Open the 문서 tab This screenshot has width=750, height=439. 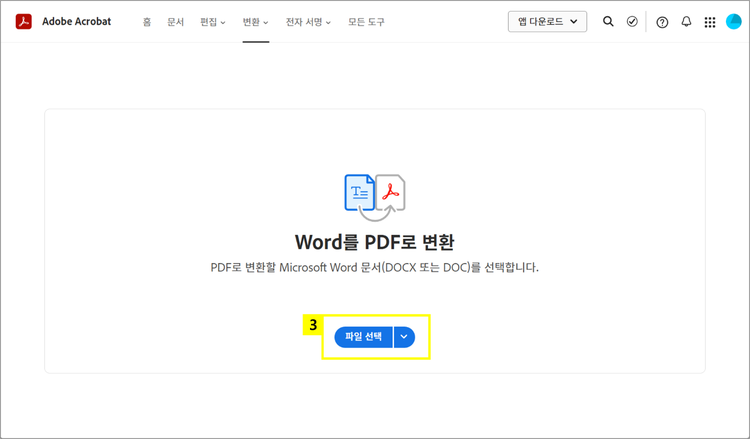click(x=176, y=22)
